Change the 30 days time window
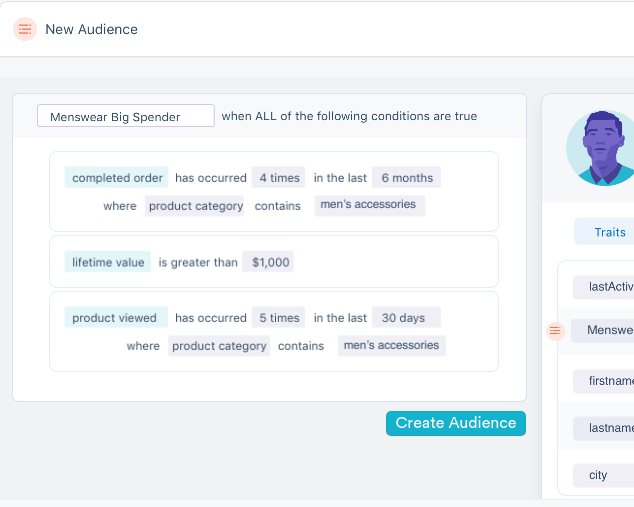Image resolution: width=634 pixels, height=507 pixels. (x=403, y=318)
